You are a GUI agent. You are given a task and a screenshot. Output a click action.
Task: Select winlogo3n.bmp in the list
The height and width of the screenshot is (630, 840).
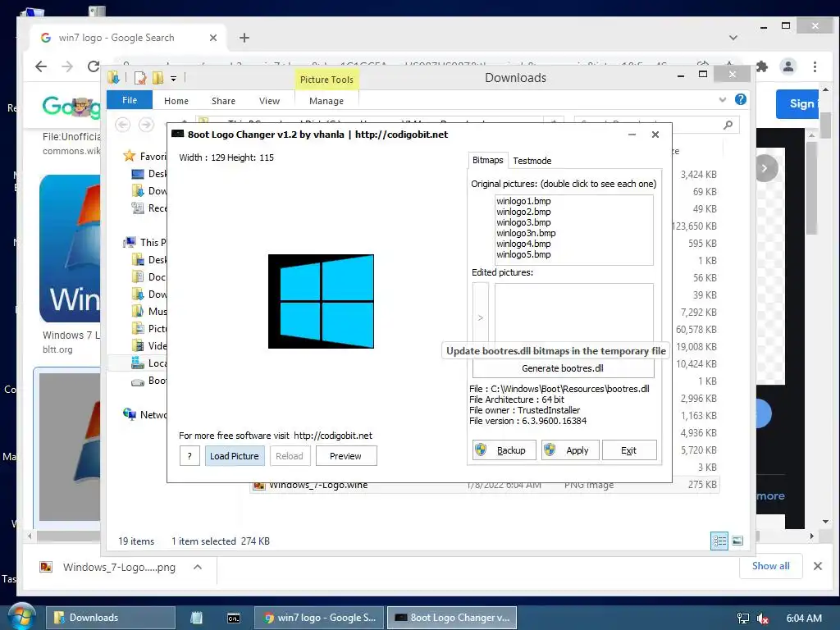pos(526,233)
